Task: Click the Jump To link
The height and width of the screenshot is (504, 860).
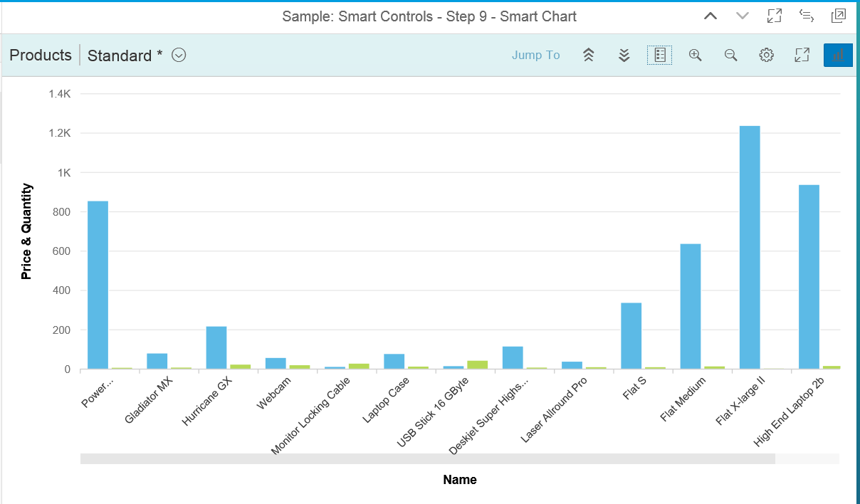Action: [x=535, y=56]
